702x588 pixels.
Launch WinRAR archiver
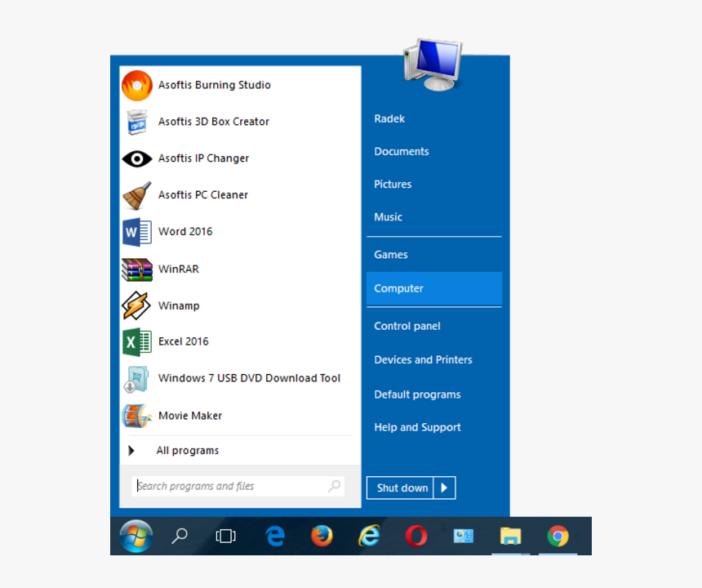pyautogui.click(x=179, y=269)
